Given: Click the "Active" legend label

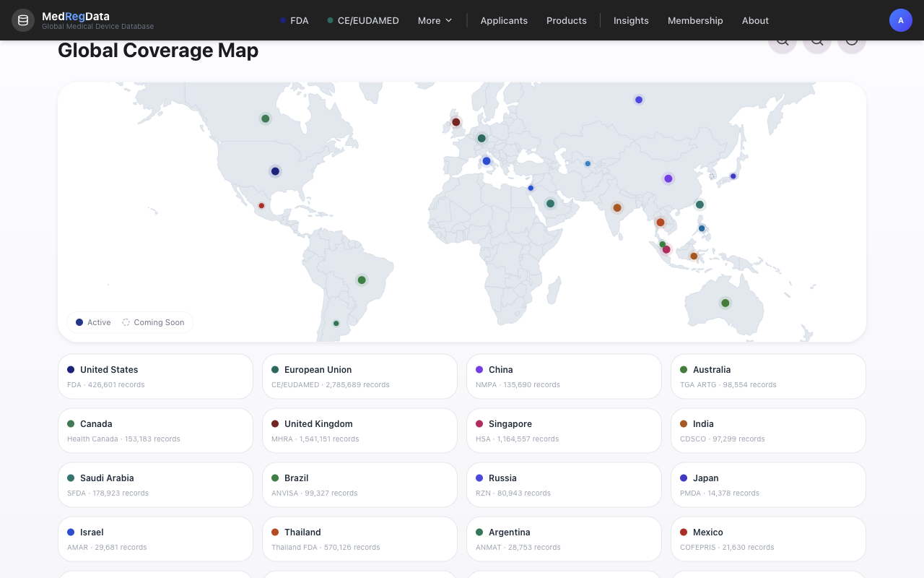Looking at the screenshot, I should coord(99,322).
